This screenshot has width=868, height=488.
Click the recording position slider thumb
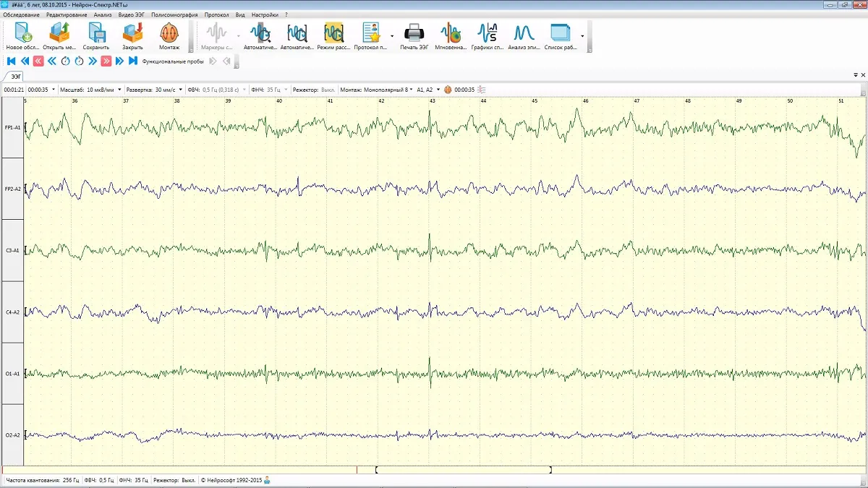point(464,470)
